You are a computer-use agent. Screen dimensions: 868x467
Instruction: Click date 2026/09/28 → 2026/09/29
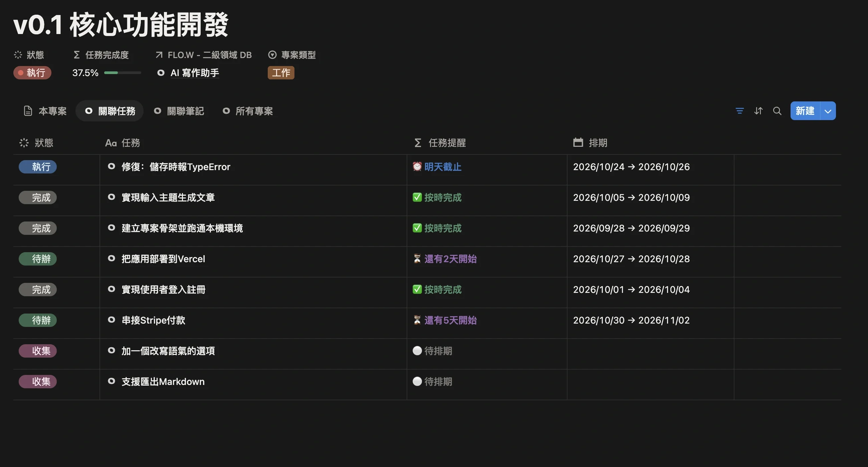pos(631,228)
